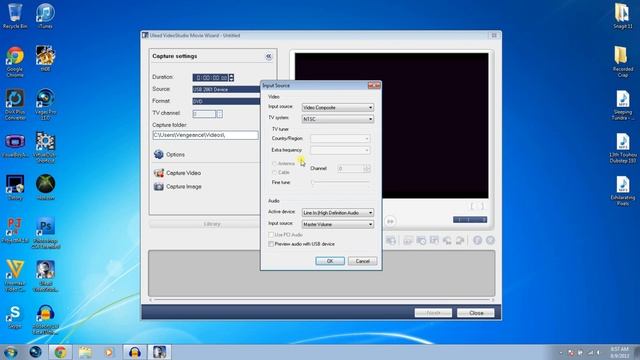Open the TV system NTSC dropdown
This screenshot has width=640, height=360.
(x=338, y=119)
